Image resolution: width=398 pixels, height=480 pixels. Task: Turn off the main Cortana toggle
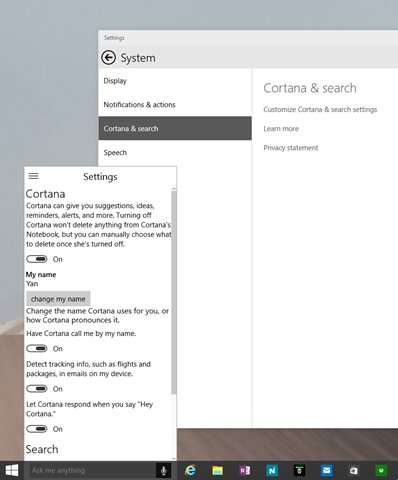pos(37,259)
